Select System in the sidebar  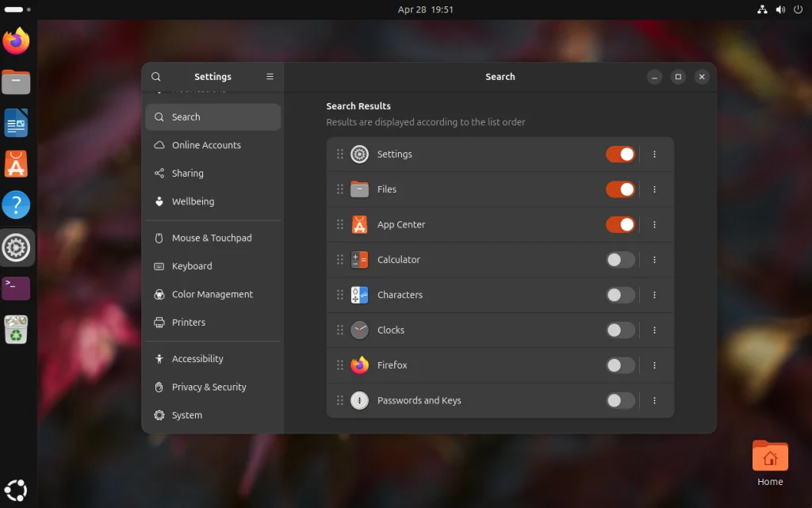[213, 415]
